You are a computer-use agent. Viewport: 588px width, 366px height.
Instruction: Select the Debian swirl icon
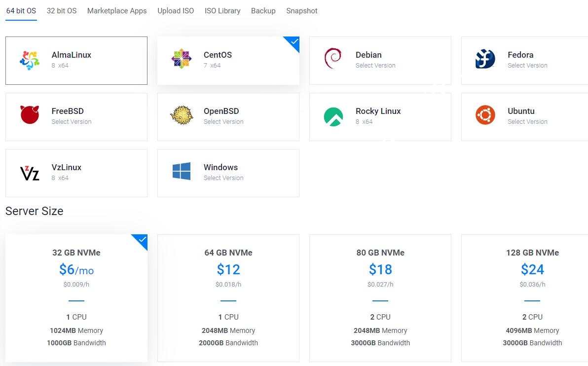333,59
